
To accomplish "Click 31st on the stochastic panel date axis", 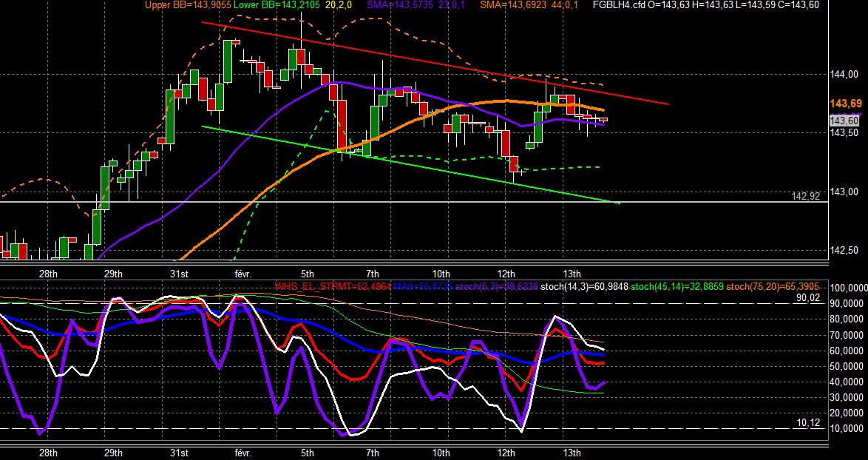I will pos(179,453).
